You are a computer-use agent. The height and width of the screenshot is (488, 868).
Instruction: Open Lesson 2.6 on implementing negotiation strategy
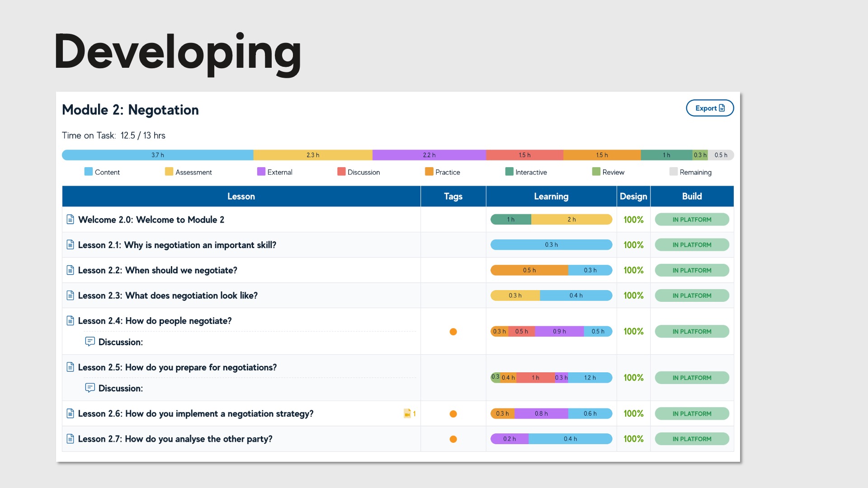196,413
